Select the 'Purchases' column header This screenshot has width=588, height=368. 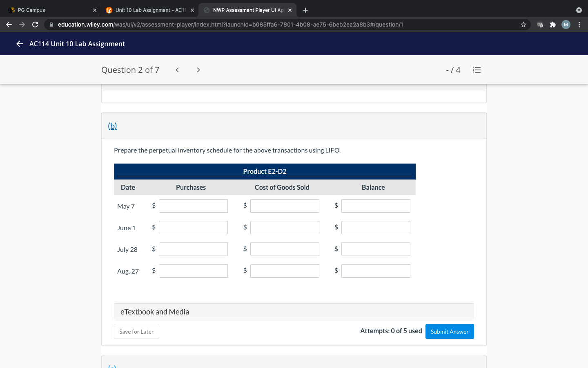(x=191, y=187)
